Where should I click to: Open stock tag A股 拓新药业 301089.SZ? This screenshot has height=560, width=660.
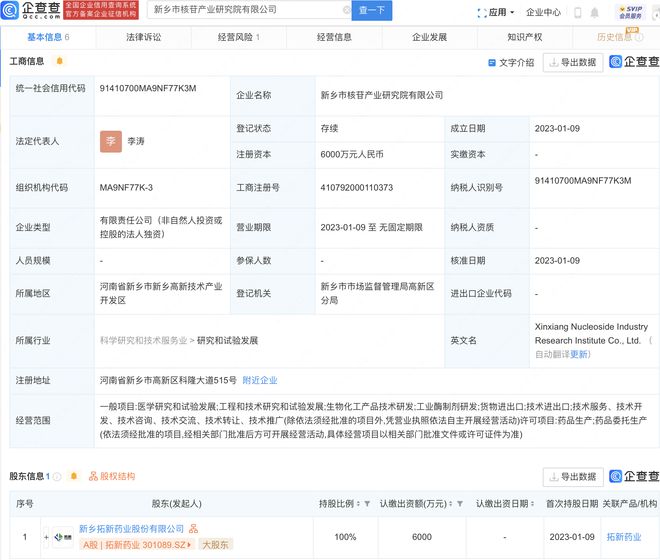[x=137, y=545]
